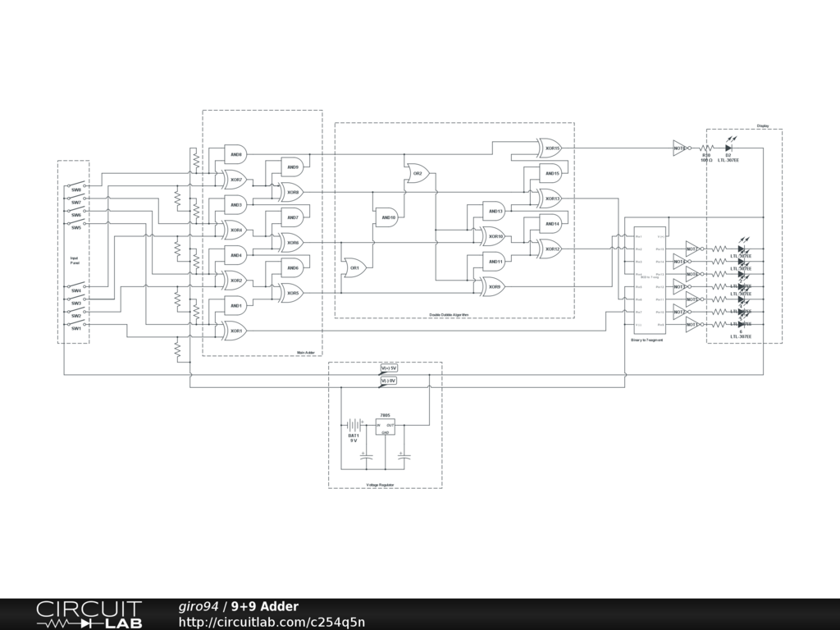Select the 7805 voltage regulator chip
Screen dimensions: 840x630
point(385,426)
